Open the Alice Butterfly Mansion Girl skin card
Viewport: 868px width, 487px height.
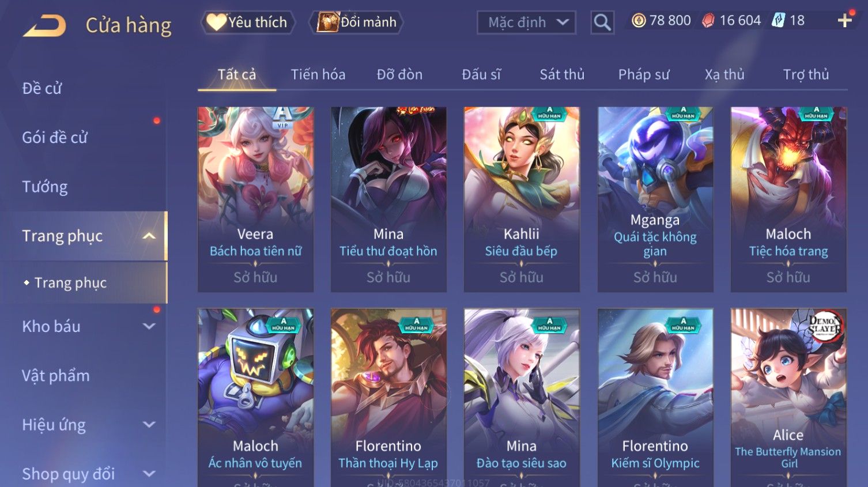(788, 398)
